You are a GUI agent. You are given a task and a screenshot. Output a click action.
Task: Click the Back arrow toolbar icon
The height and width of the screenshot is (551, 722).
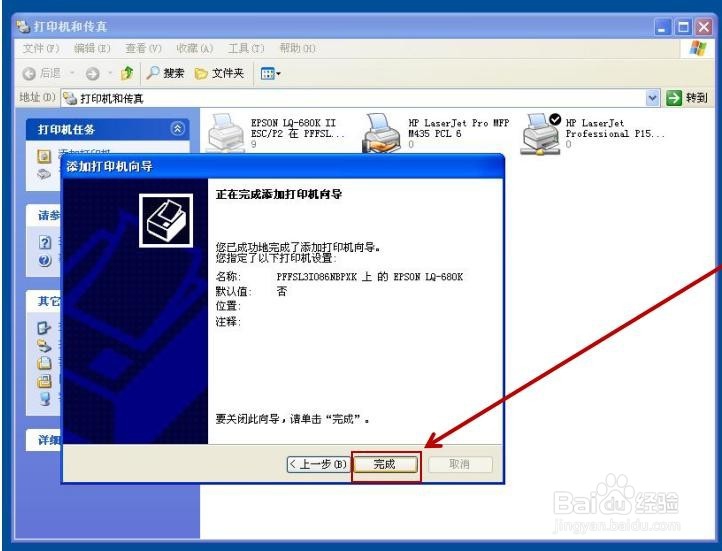pos(29,73)
